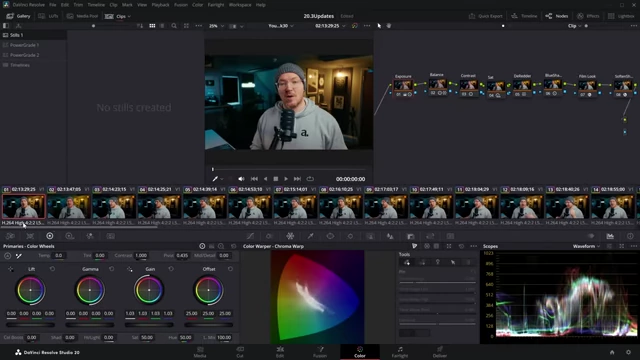Open the Power Window palette
Image resolution: width=640 pixels, height=360 pixels.
coord(330,236)
